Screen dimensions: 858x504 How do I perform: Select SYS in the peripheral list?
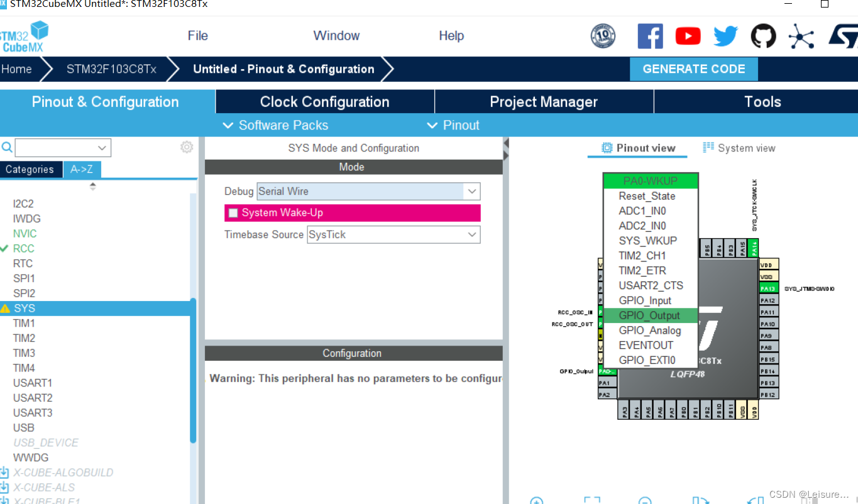tap(94, 309)
